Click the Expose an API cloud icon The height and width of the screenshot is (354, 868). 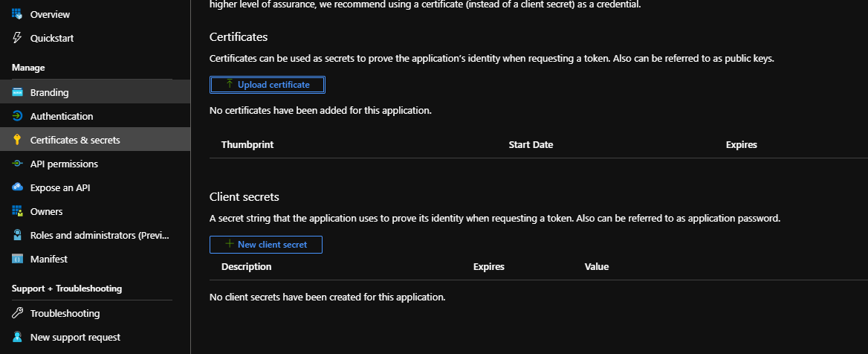pos(17,187)
